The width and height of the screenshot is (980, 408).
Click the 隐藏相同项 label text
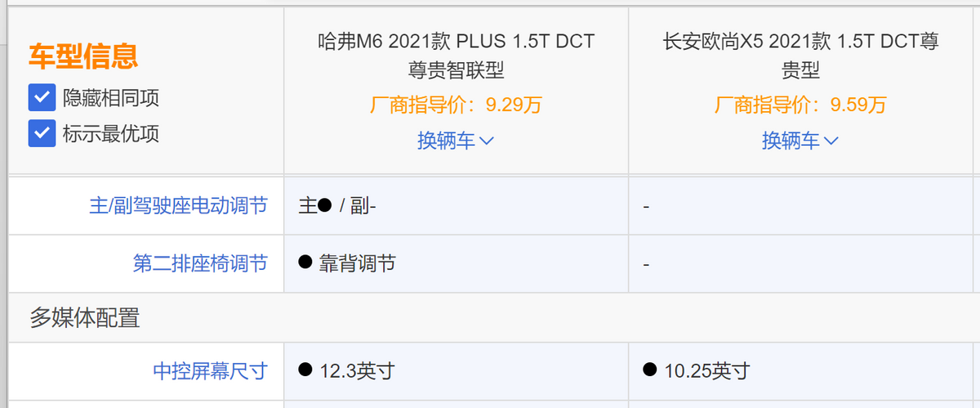tap(111, 98)
